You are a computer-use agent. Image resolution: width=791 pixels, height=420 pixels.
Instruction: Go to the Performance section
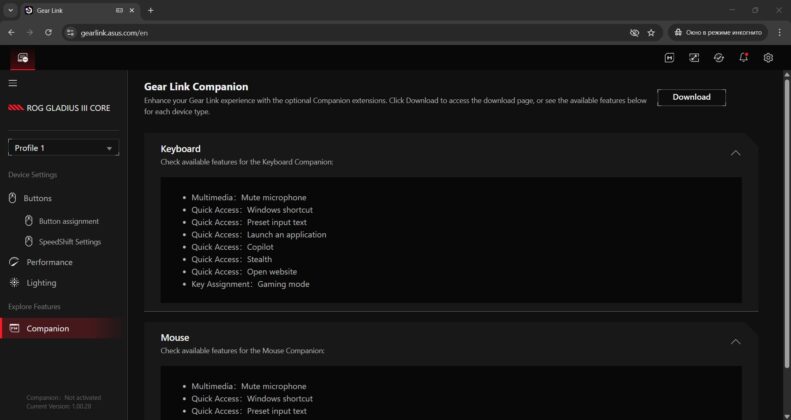49,262
